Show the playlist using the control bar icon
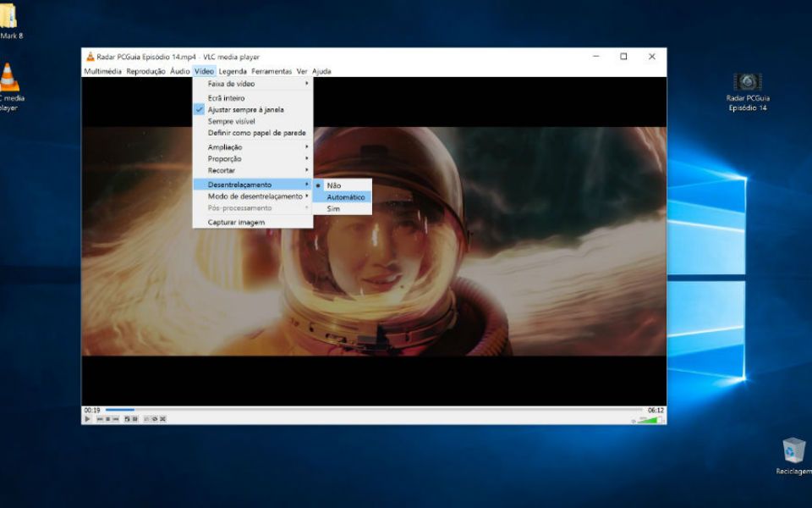 click(x=146, y=419)
